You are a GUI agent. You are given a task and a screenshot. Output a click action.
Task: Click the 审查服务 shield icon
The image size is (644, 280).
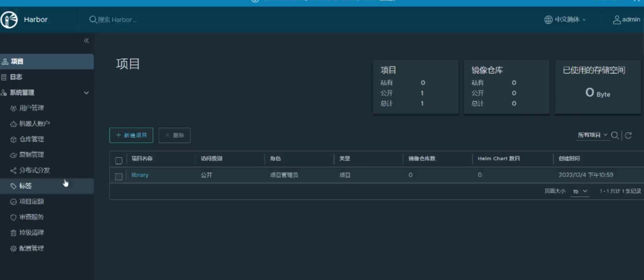(13, 217)
